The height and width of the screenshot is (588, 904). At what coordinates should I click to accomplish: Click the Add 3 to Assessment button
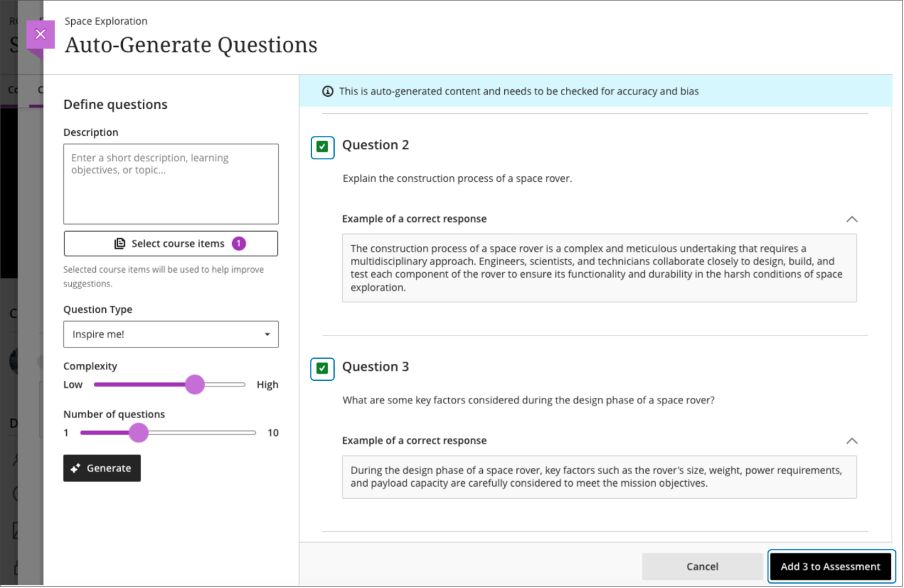(x=831, y=566)
